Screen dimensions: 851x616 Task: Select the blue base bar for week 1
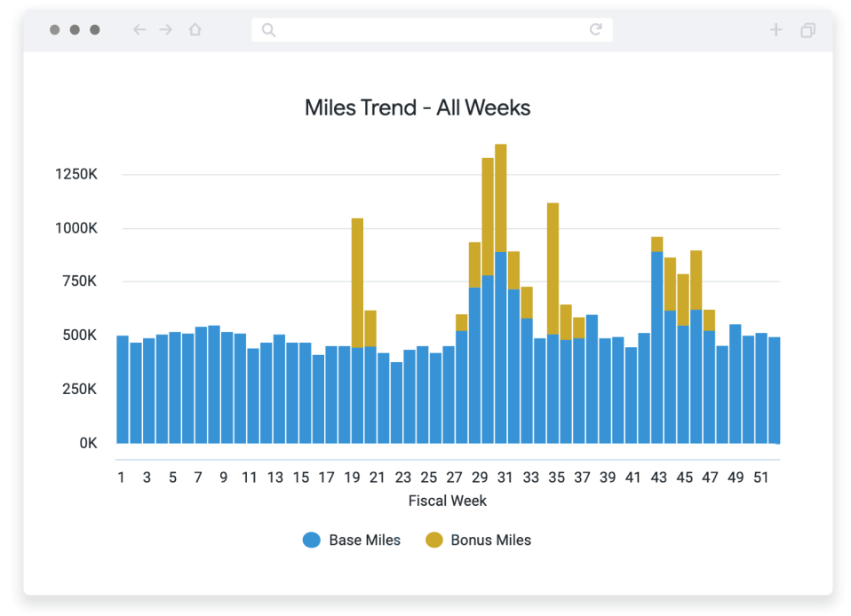click(123, 390)
